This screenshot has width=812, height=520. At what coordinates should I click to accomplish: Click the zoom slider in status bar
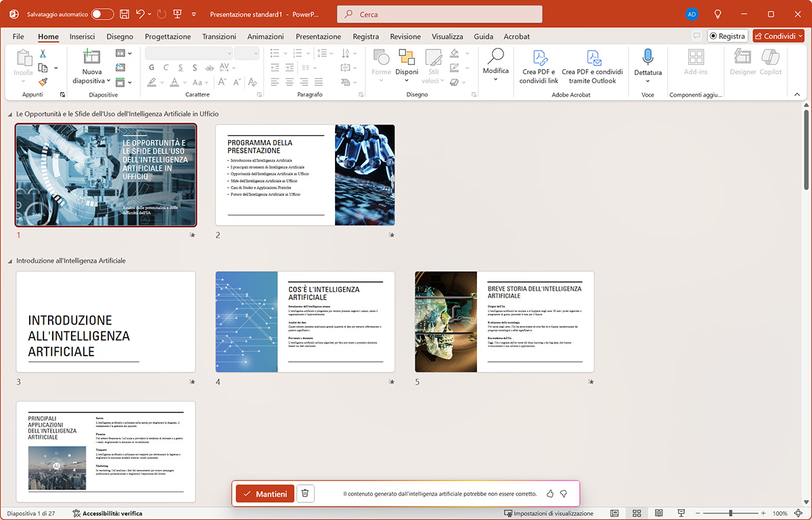730,513
